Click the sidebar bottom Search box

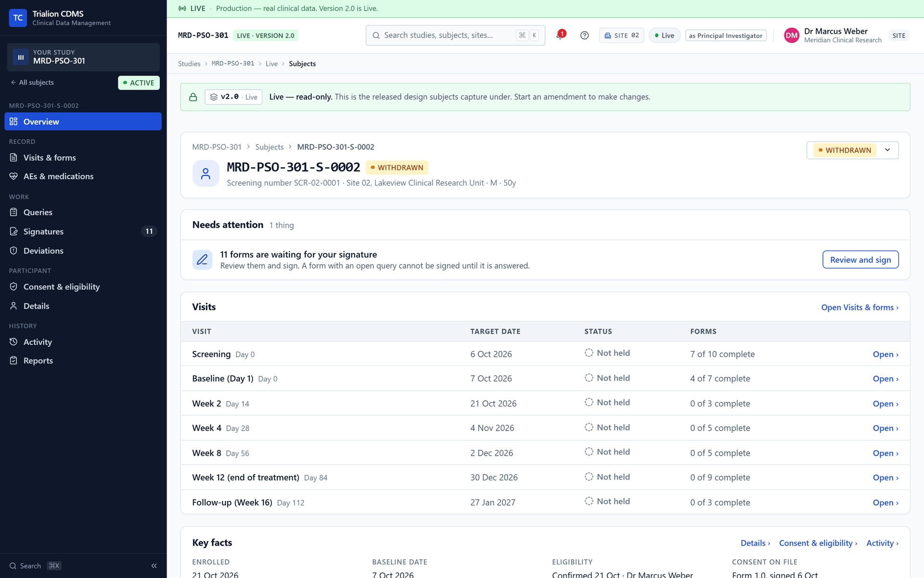36,566
